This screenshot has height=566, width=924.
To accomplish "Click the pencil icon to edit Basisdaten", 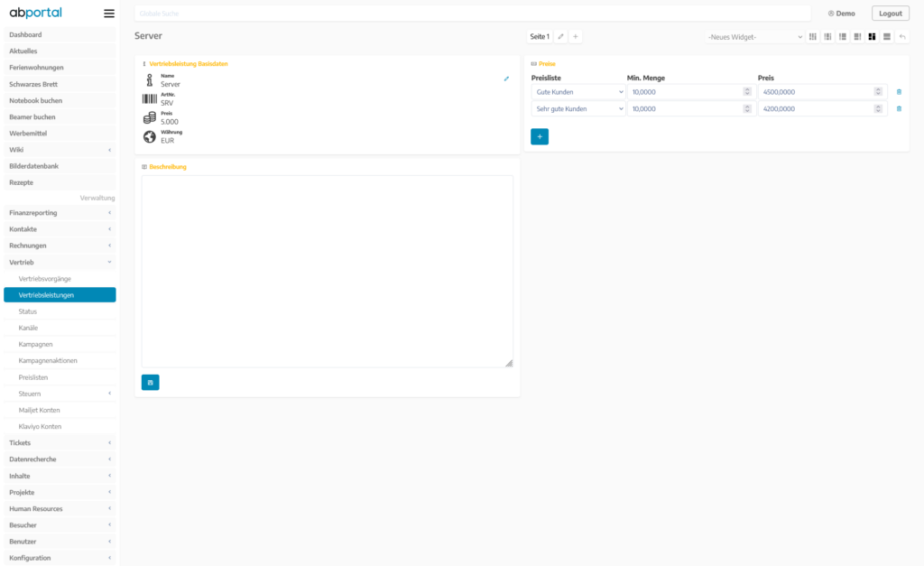I will [x=506, y=79].
